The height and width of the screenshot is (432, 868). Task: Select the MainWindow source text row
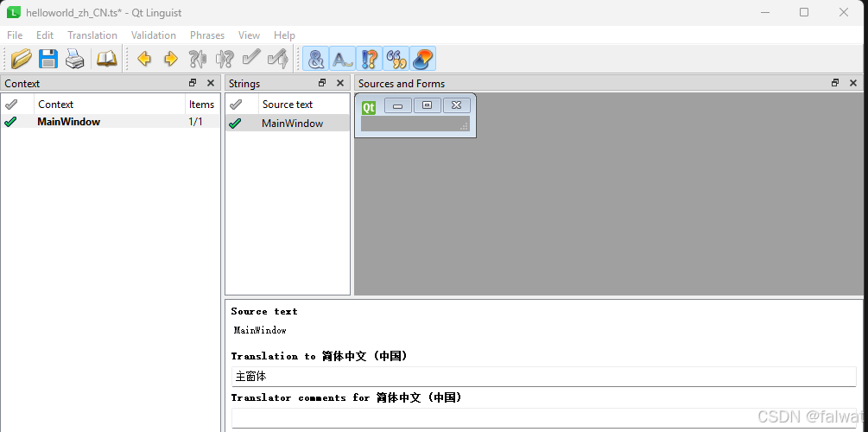coord(288,124)
